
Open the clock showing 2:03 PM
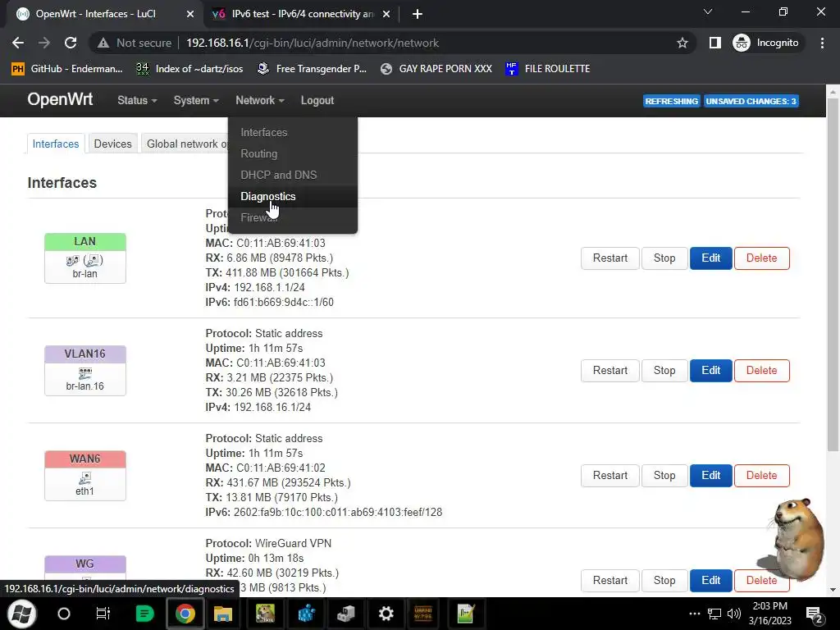[769, 614]
